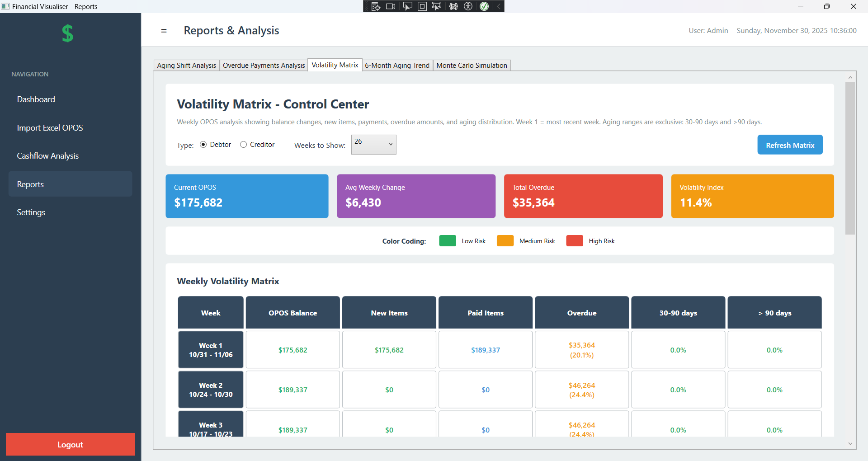Open the accessibility checker icon
The image size is (868, 461).
pyautogui.click(x=468, y=6)
